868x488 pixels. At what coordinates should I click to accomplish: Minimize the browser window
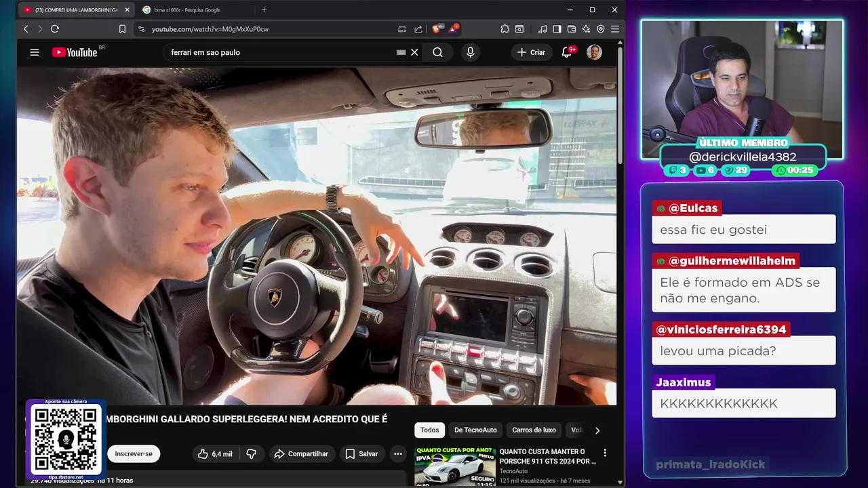(570, 10)
